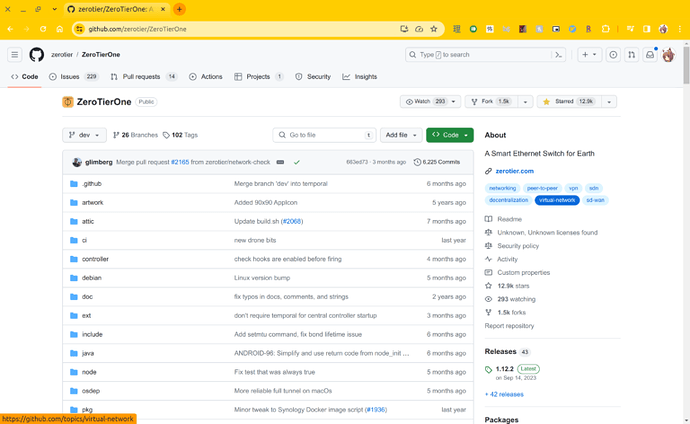This screenshot has height=424, width=690.
Task: View the 26 Branches list
Action: [135, 135]
